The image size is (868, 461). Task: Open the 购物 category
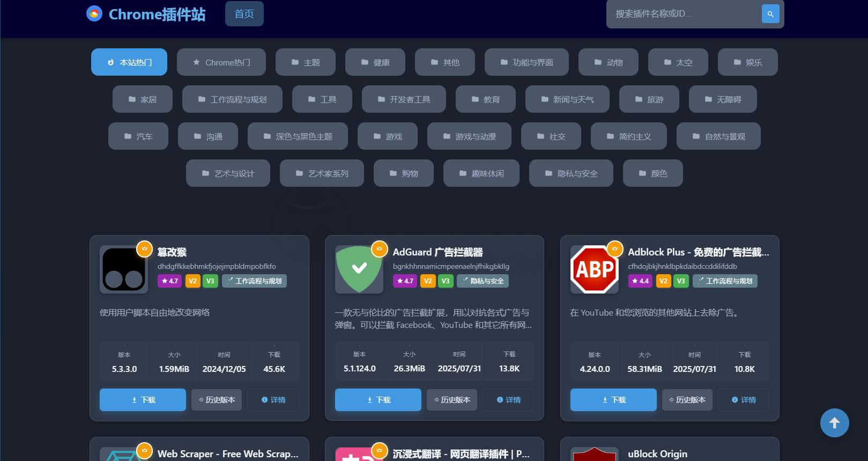[x=404, y=173]
